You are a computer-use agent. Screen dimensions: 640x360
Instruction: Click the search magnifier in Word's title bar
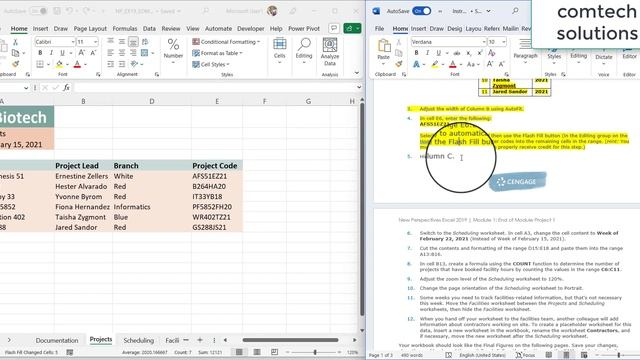coord(516,11)
